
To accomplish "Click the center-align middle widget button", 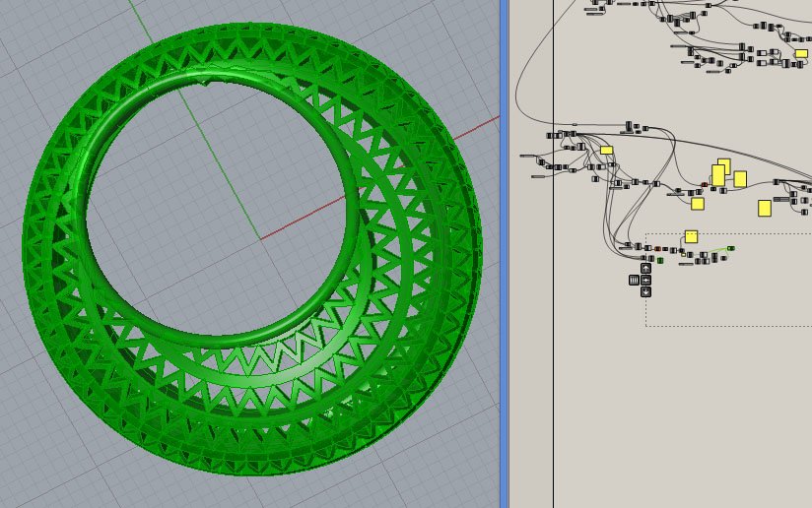I will pyautogui.click(x=645, y=280).
